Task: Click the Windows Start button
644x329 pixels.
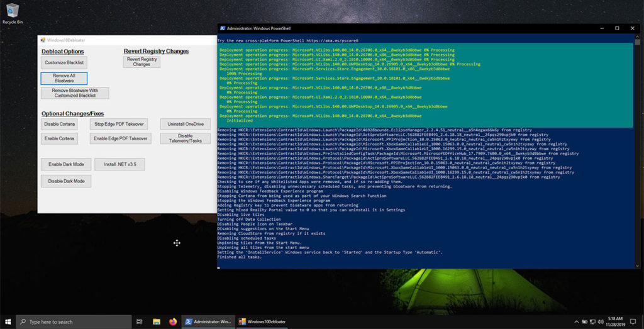Action: (8, 321)
